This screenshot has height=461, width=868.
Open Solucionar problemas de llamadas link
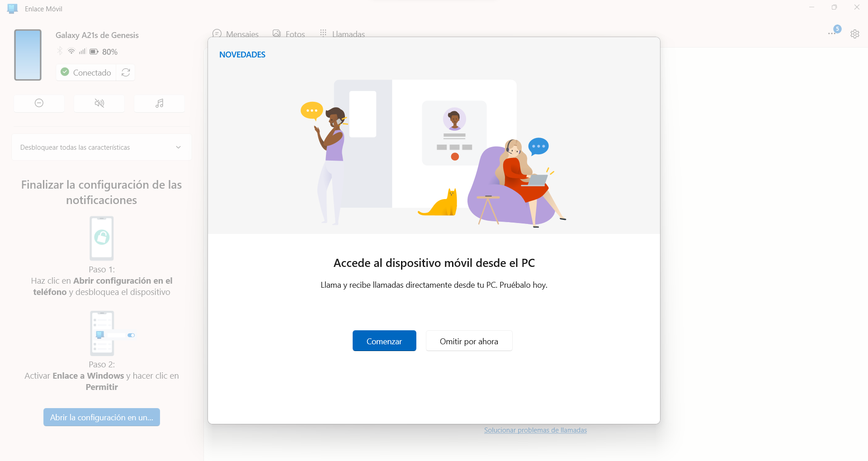(535, 430)
